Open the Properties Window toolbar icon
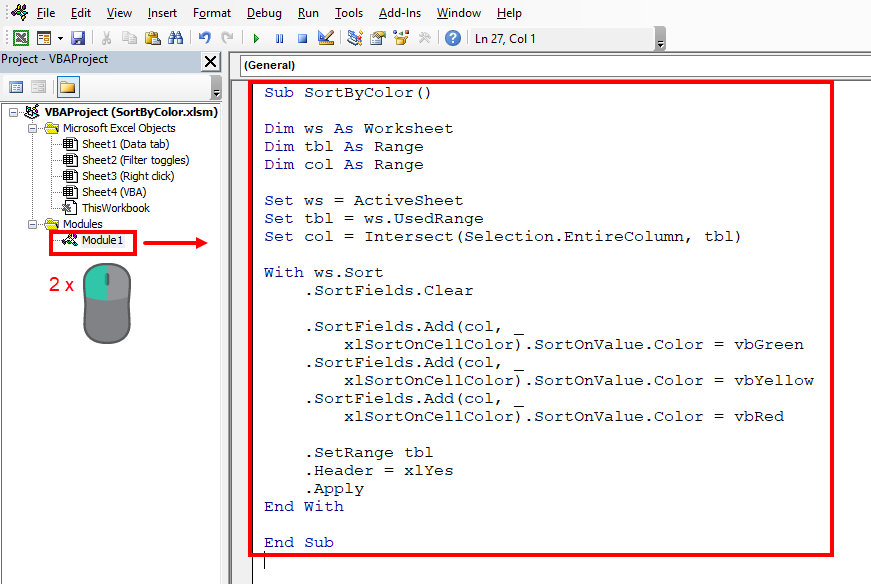 point(378,38)
